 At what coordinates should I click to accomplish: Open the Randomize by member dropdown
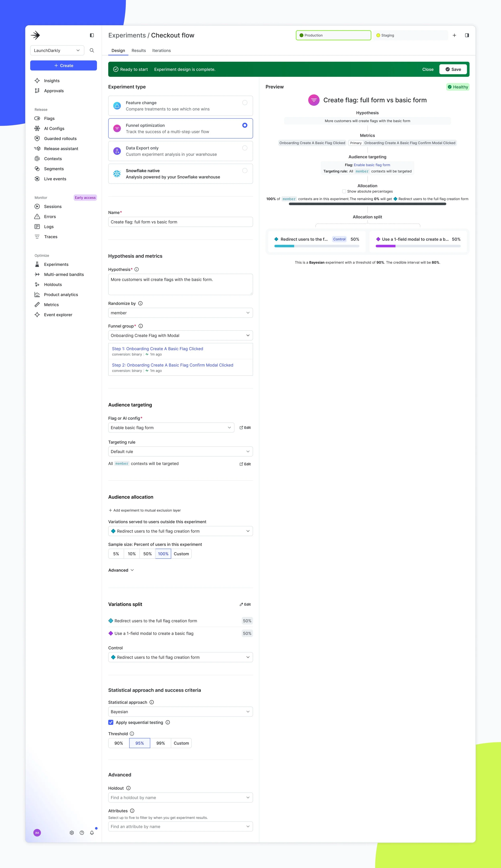[x=180, y=313]
